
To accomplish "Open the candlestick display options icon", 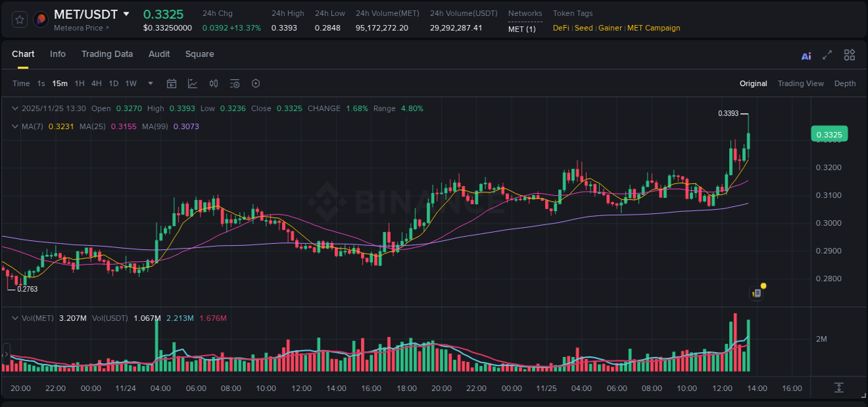I will point(214,83).
